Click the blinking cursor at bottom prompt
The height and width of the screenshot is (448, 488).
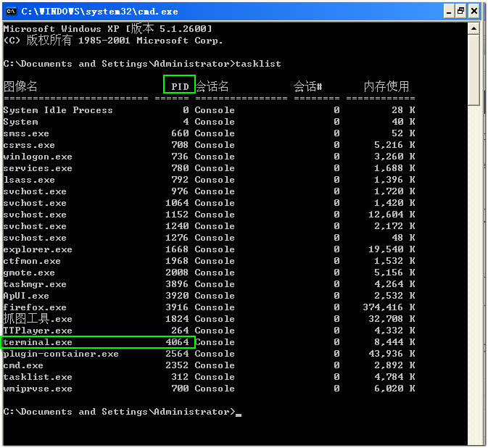pyautogui.click(x=239, y=414)
